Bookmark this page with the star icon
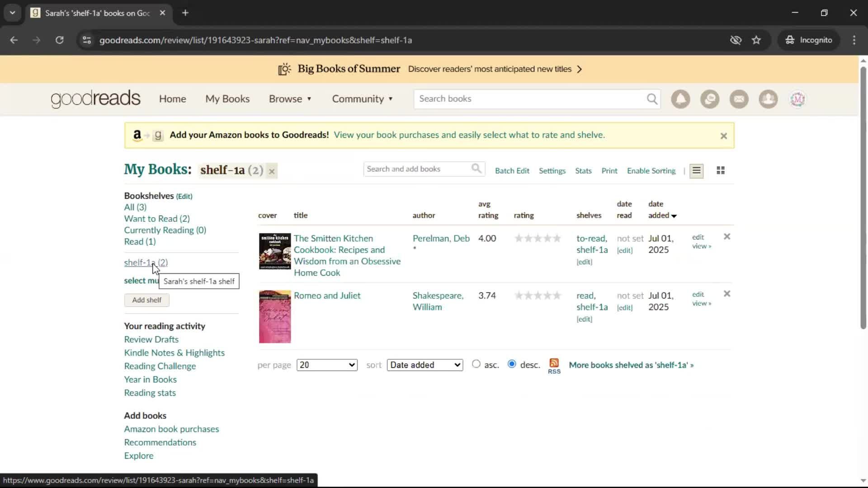This screenshot has height=488, width=868. [756, 40]
